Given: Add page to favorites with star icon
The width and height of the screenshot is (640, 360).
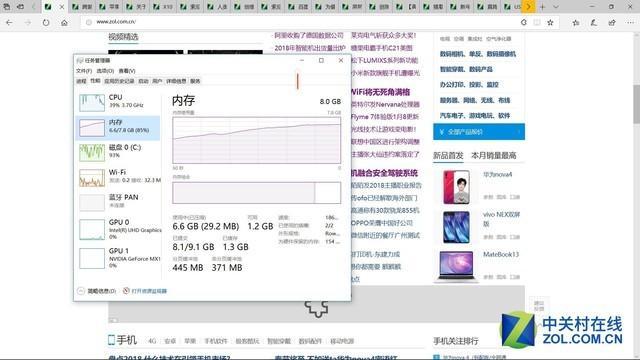Looking at the screenshot, I should (x=550, y=22).
